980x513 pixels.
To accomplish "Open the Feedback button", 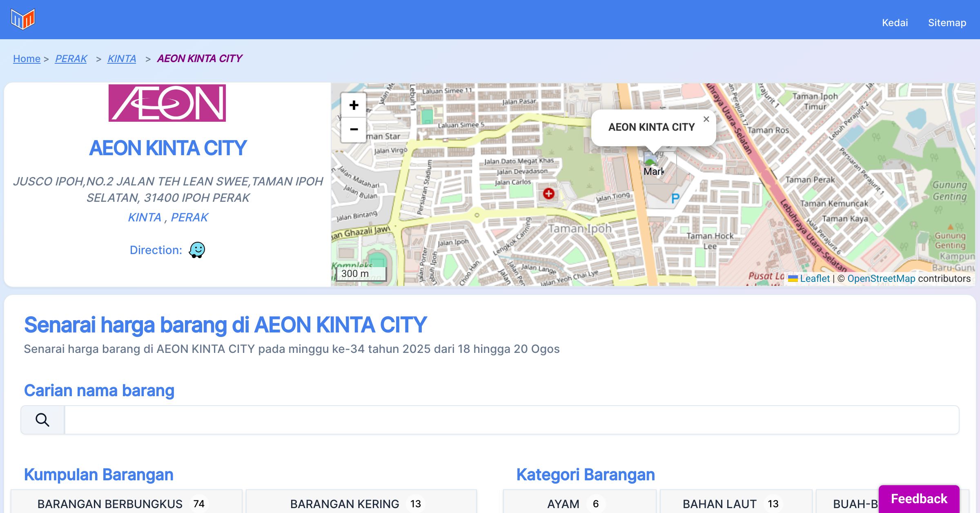I will (919, 499).
